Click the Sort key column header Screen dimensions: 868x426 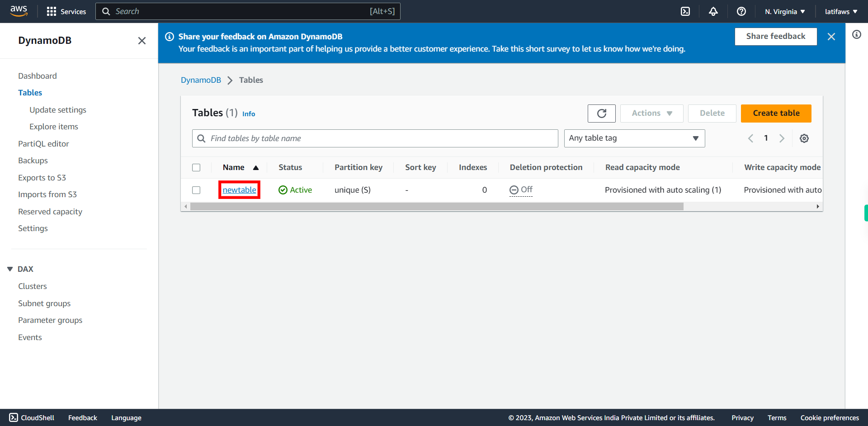click(x=420, y=167)
